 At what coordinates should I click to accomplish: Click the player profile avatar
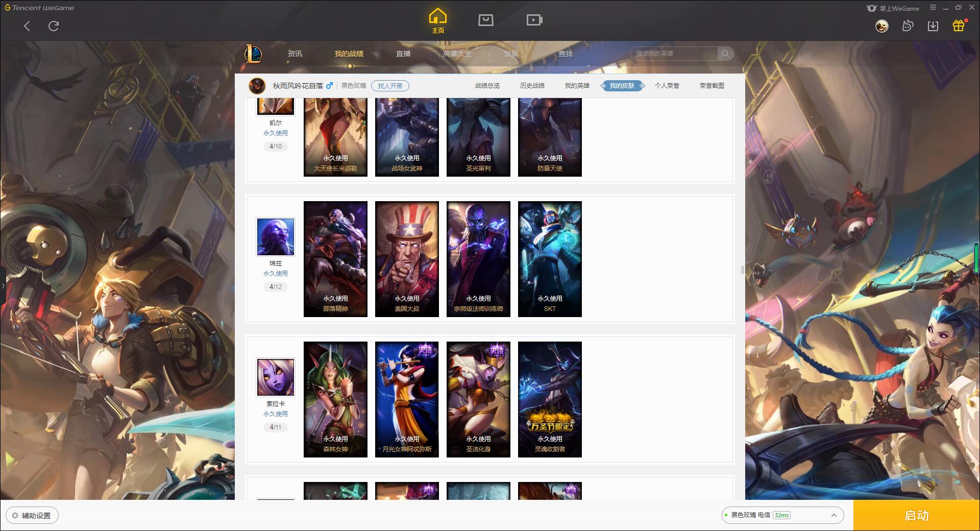[257, 86]
